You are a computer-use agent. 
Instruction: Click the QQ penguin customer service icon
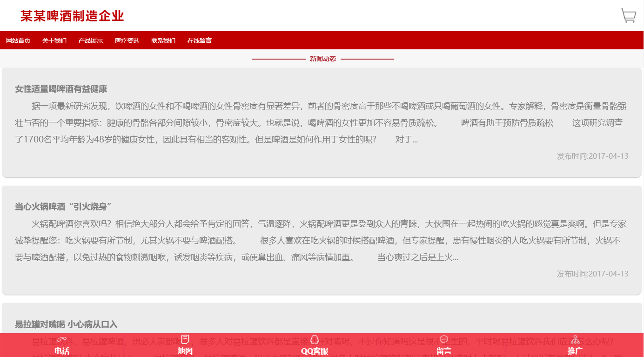[315, 339]
